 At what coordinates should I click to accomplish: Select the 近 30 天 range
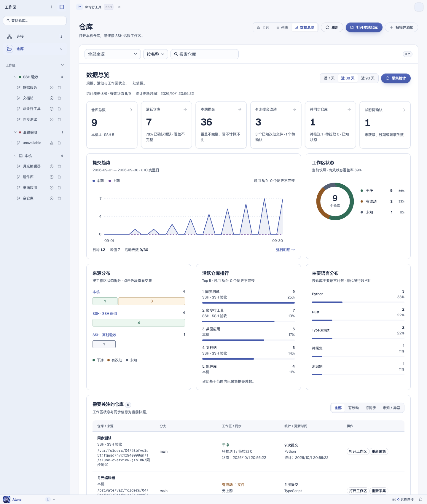tap(348, 78)
